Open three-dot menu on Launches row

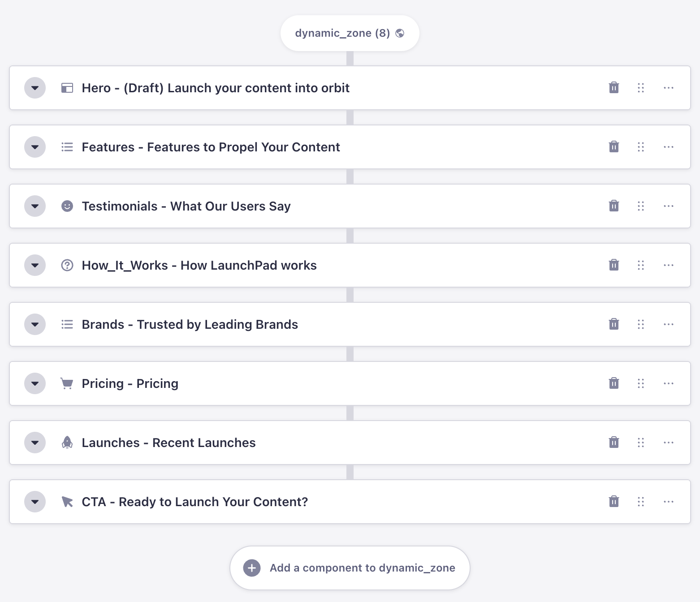click(x=669, y=443)
